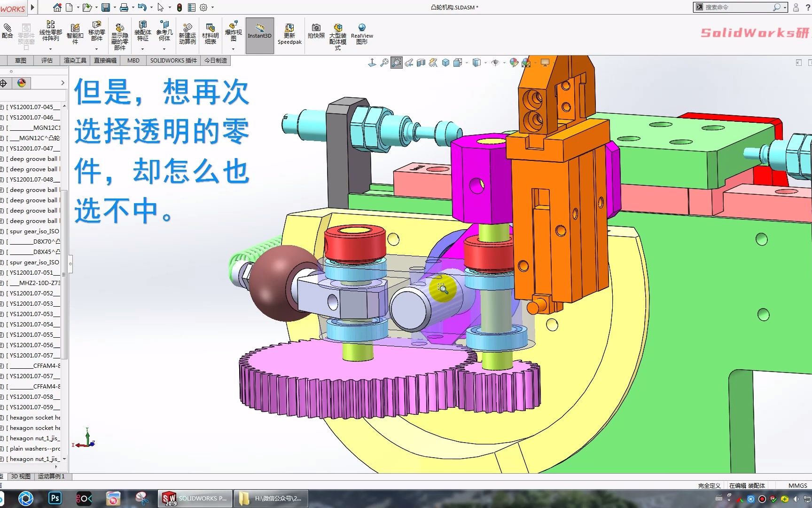The width and height of the screenshot is (812, 508).
Task: Open the Home welcome icon
Action: pyautogui.click(x=57, y=8)
